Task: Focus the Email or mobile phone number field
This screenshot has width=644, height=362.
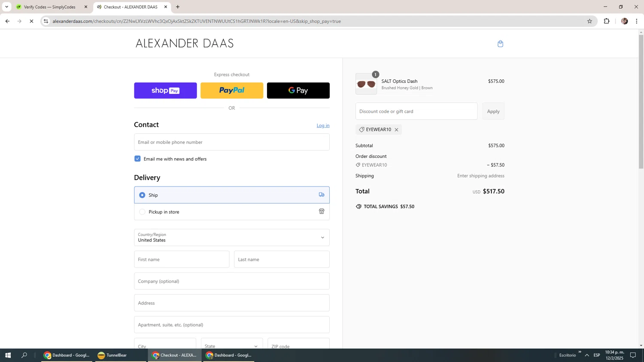Action: 232,142
